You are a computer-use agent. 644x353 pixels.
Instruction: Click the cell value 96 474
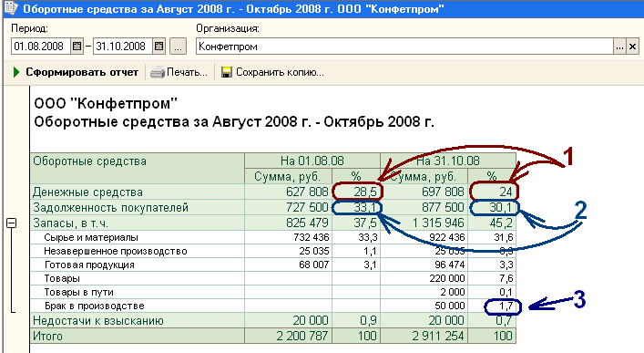click(450, 265)
